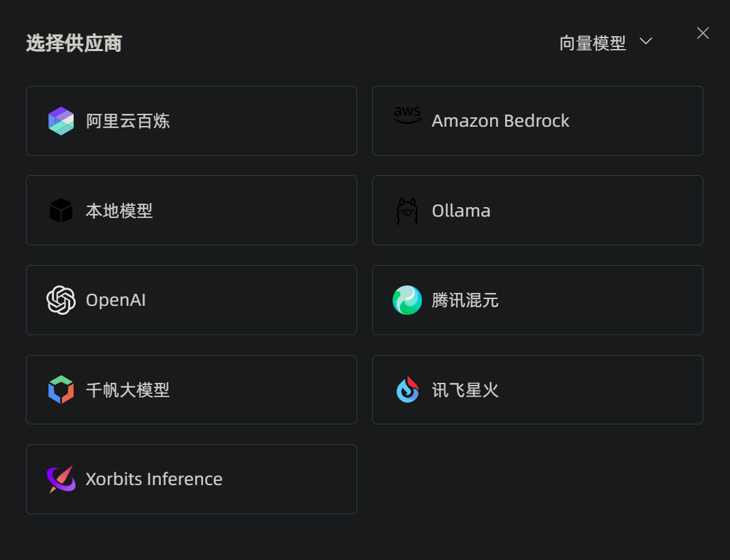This screenshot has height=560, width=730.
Task: Click the 阿里云百炼 cube logo icon
Action: [61, 121]
